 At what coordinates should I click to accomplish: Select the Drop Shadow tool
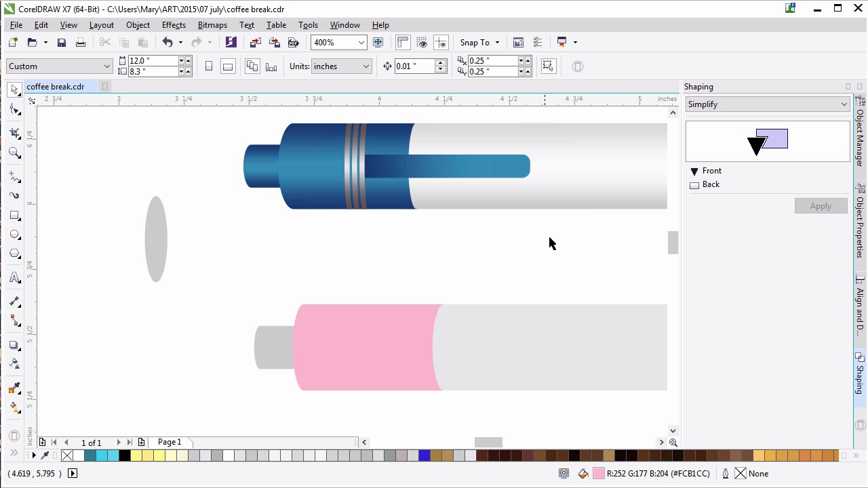(x=14, y=345)
